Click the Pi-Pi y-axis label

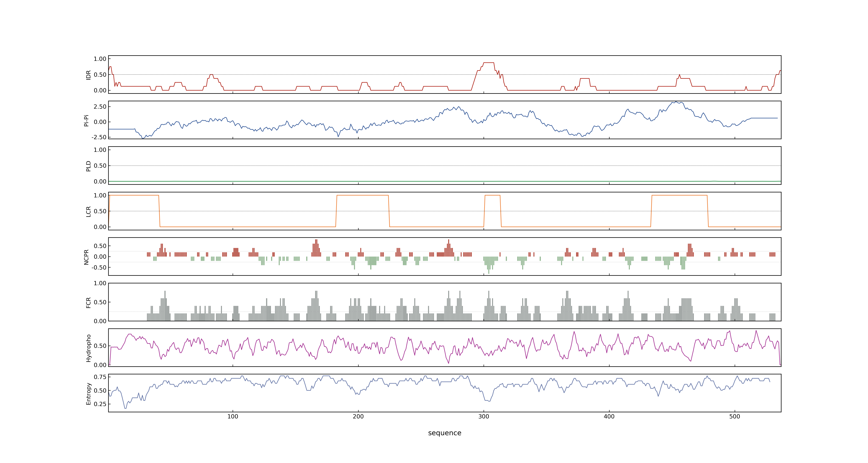(86, 120)
